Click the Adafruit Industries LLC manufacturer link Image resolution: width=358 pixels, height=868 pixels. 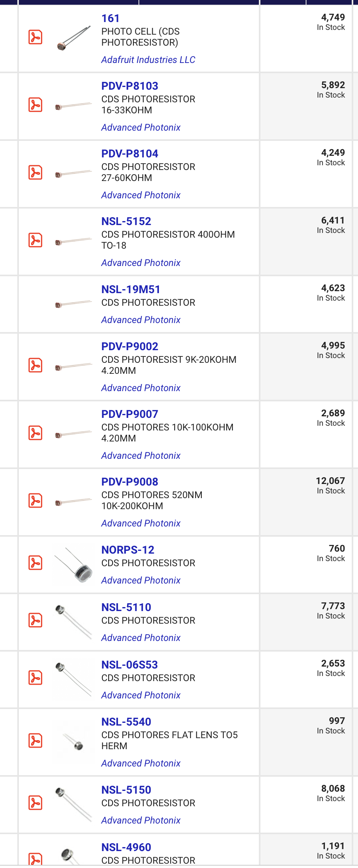148,60
